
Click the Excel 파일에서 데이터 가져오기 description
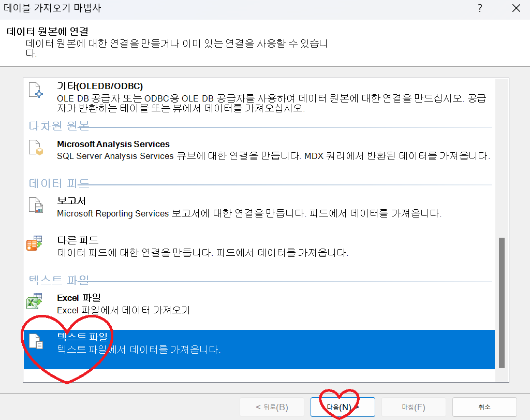123,310
